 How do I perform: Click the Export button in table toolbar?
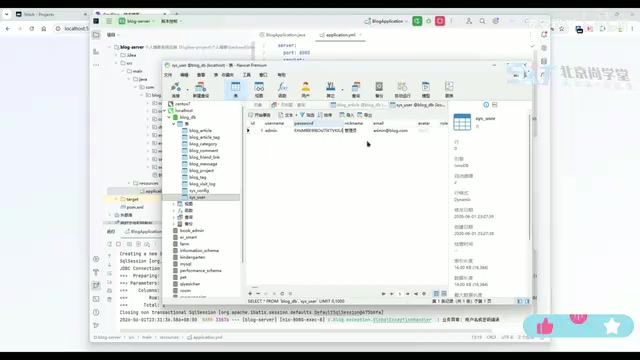[364, 115]
